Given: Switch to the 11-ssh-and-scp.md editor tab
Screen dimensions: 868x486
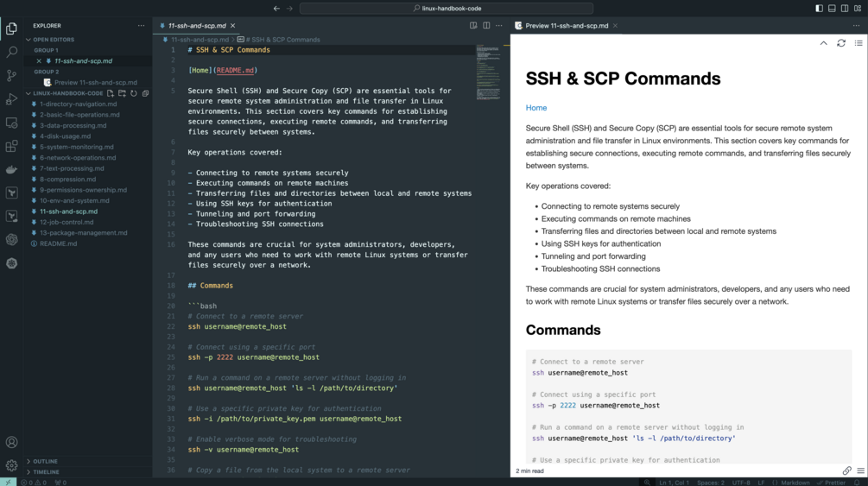Looking at the screenshot, I should point(197,25).
